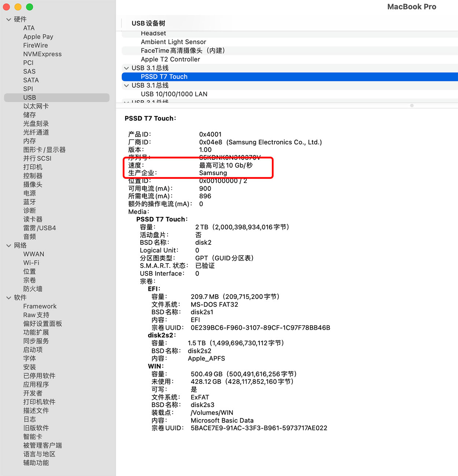Open 图形卡/显示器 section
The image size is (458, 476).
(x=44, y=150)
